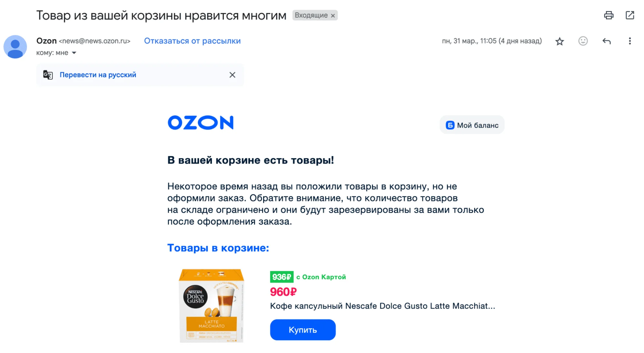
Task: Expand recipient details arrow next to 'кому: мне'
Action: pos(74,53)
